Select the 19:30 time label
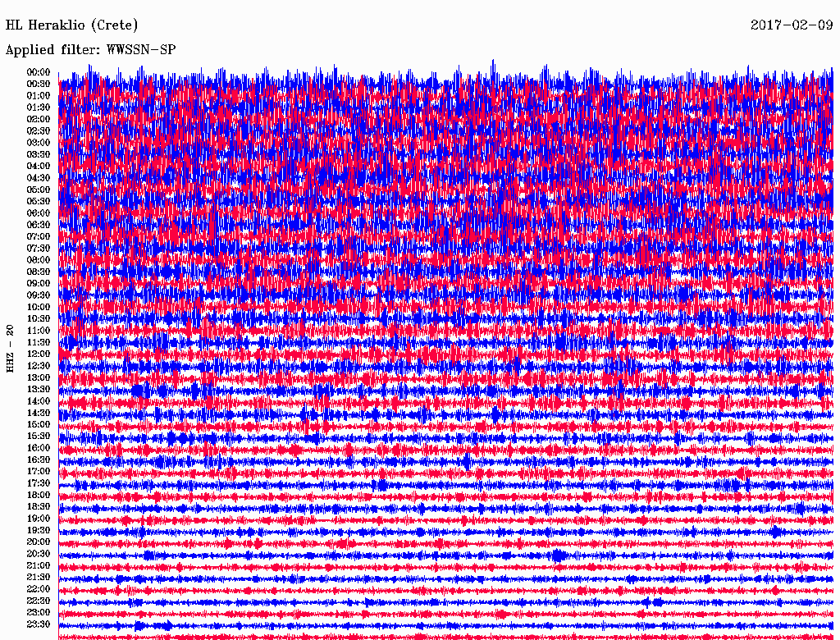 click(39, 530)
